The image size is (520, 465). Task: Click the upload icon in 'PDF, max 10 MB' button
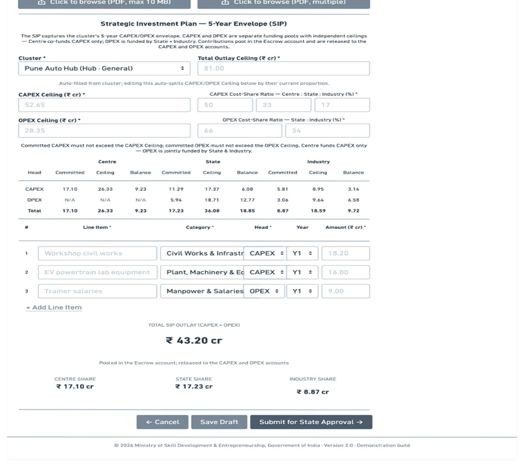(x=41, y=2)
